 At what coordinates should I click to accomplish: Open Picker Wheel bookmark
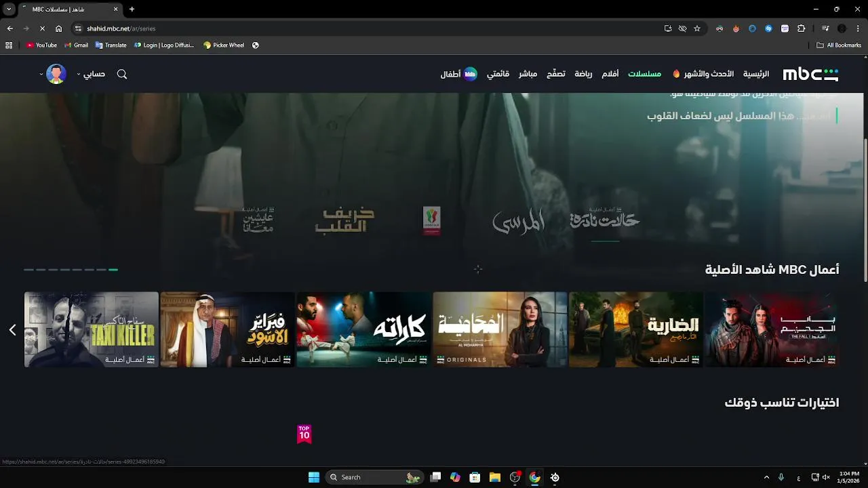(x=224, y=45)
